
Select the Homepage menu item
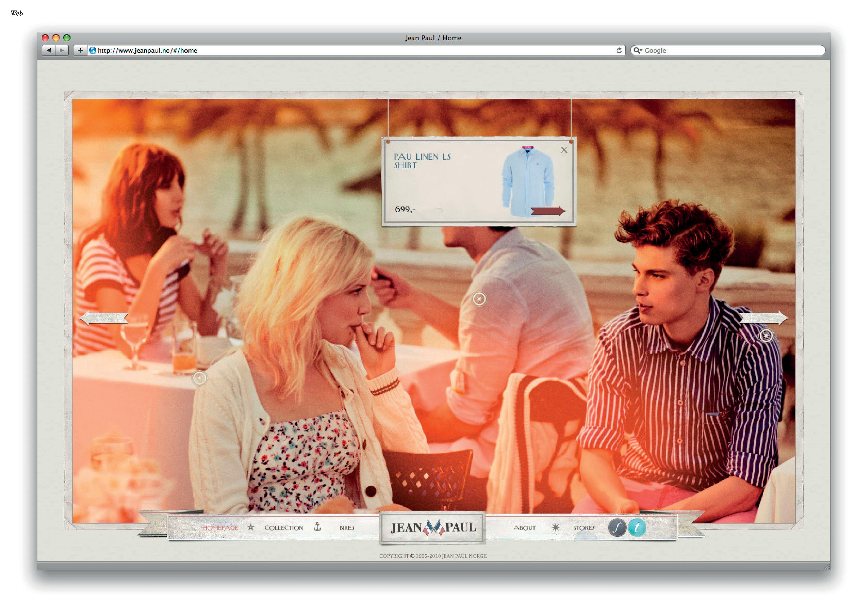coord(220,528)
